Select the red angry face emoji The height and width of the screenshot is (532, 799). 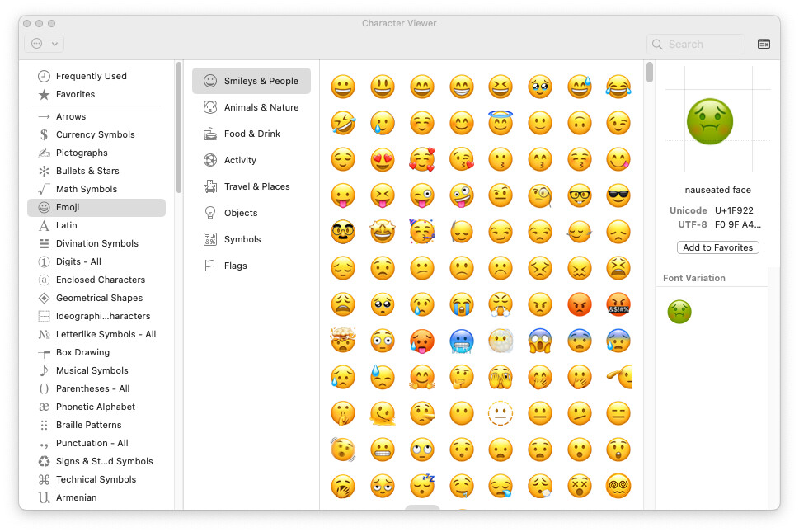[x=580, y=304]
